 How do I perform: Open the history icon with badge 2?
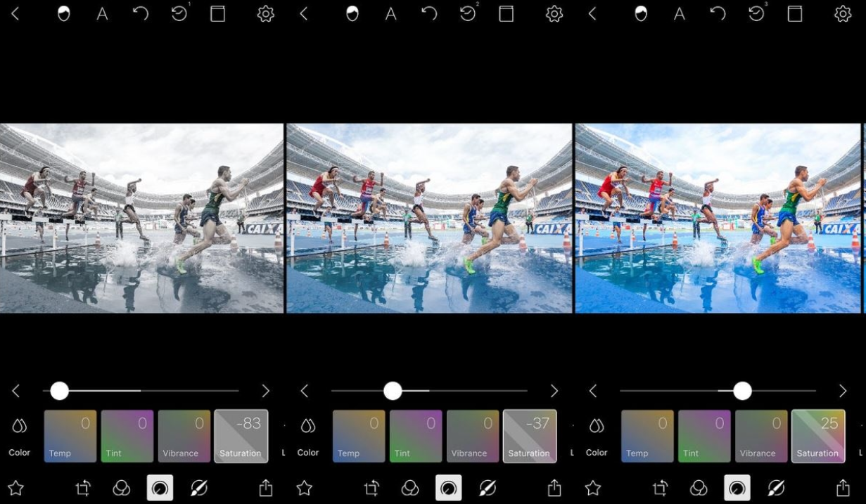coord(468,14)
